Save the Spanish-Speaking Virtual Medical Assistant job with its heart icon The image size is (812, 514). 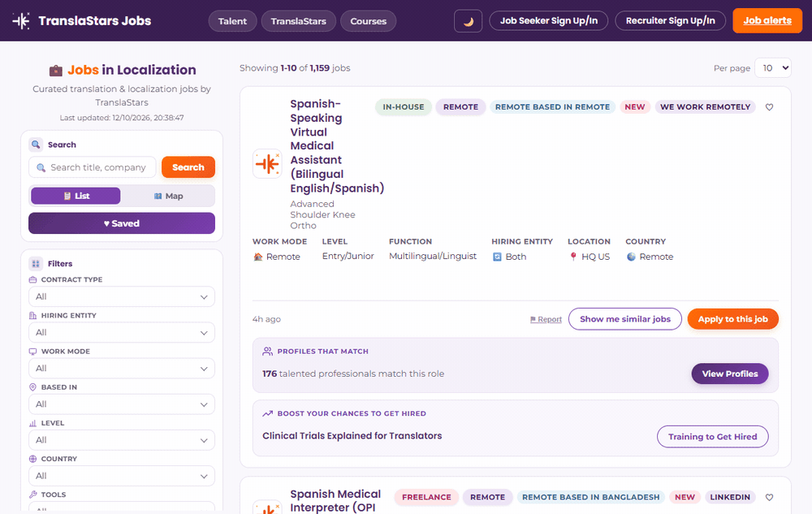pyautogui.click(x=769, y=107)
